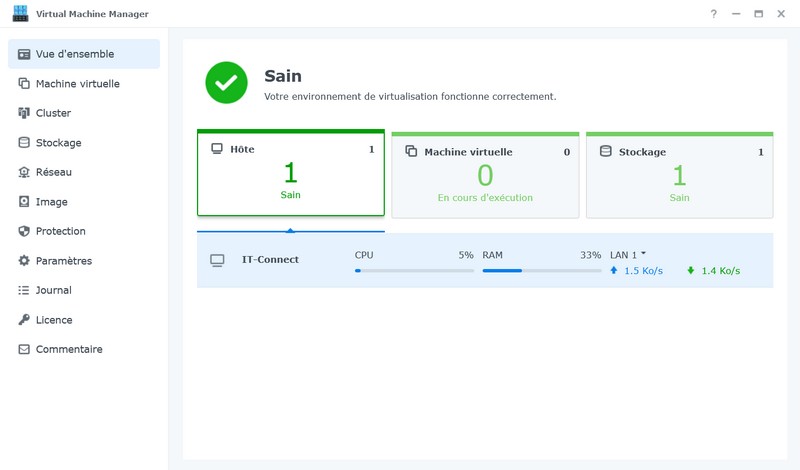Open the Image menu entry
800x470 pixels.
tap(52, 202)
